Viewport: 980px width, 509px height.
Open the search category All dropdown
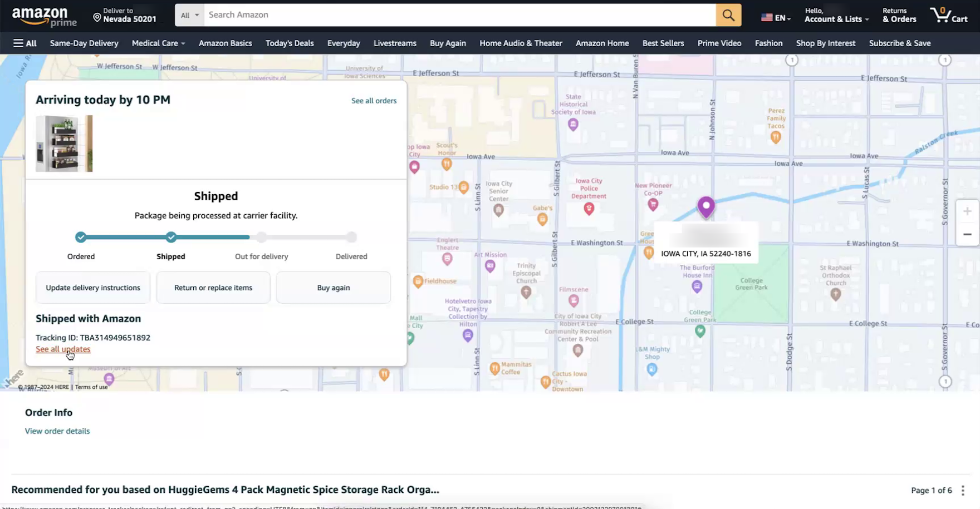[189, 15]
